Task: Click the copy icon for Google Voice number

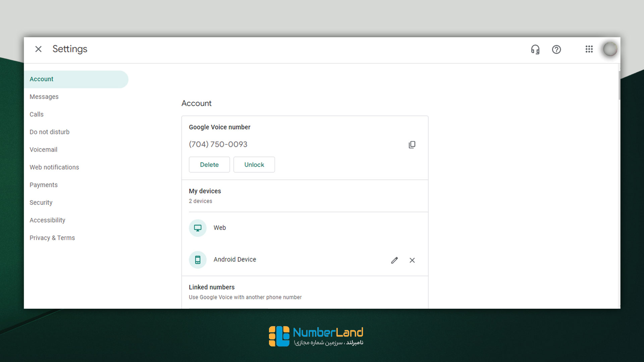Action: click(x=412, y=144)
